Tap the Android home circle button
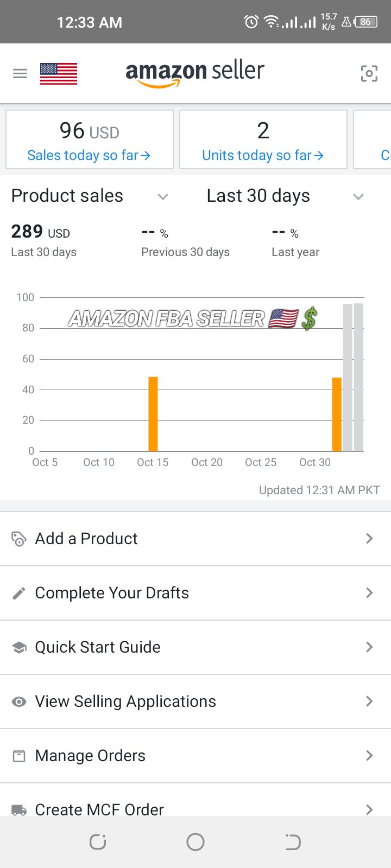This screenshot has height=868, width=391. click(195, 842)
